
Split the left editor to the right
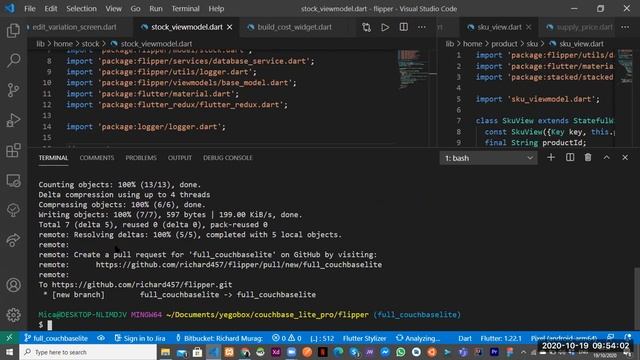(403, 27)
